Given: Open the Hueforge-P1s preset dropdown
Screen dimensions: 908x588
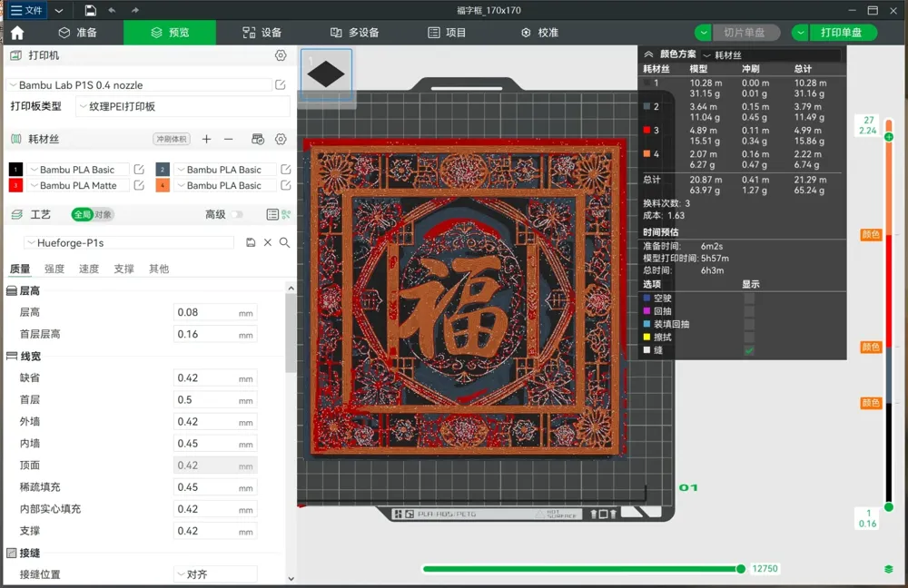Looking at the screenshot, I should pos(129,242).
